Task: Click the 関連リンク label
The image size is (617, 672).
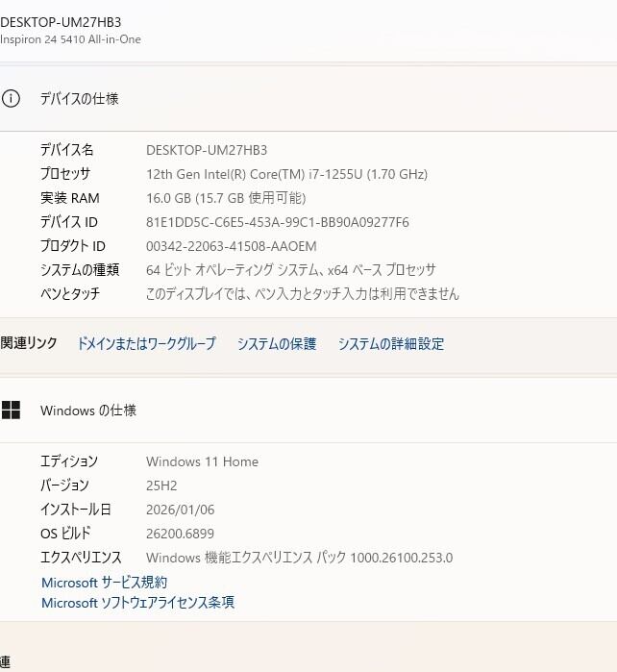Action: click(x=29, y=343)
